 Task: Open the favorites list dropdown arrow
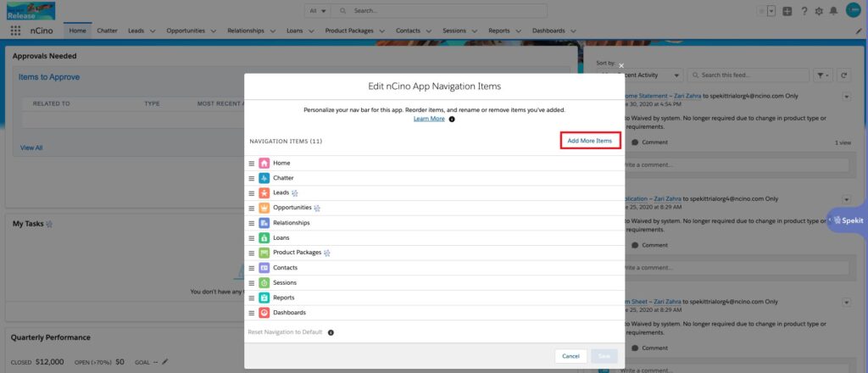(771, 11)
